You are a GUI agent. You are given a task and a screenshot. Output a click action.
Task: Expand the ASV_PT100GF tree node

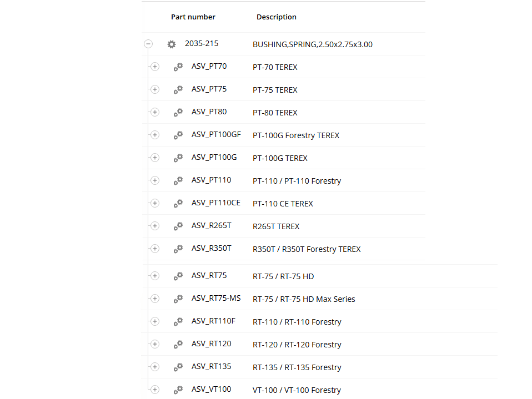point(155,135)
